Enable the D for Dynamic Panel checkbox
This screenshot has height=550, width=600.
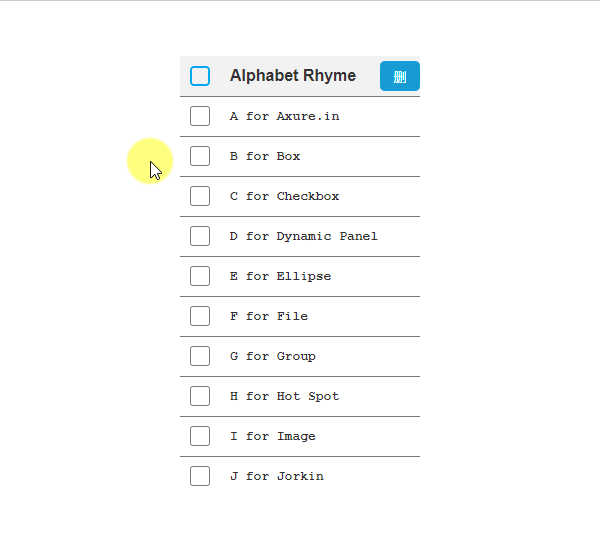[200, 236]
